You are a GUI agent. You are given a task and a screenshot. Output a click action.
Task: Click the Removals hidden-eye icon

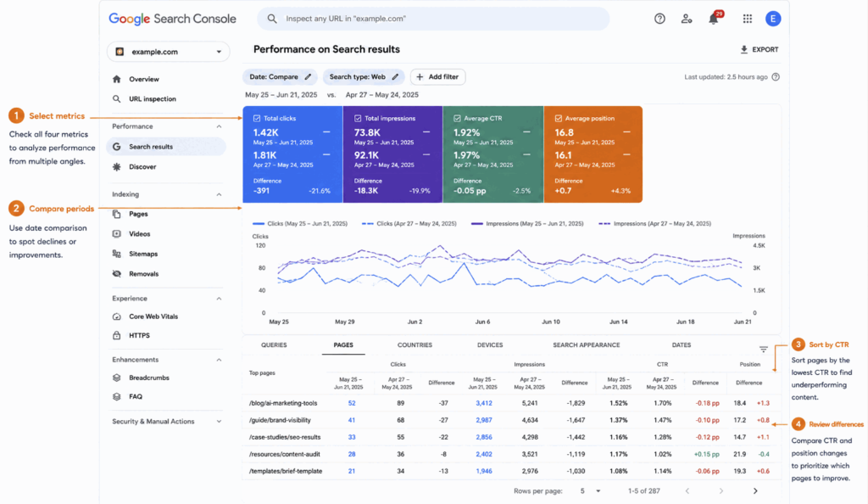116,273
